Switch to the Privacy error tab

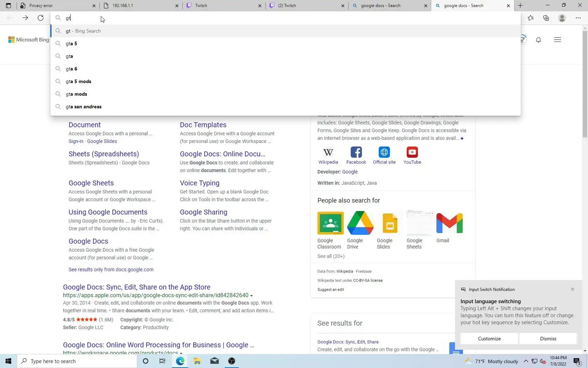point(58,6)
